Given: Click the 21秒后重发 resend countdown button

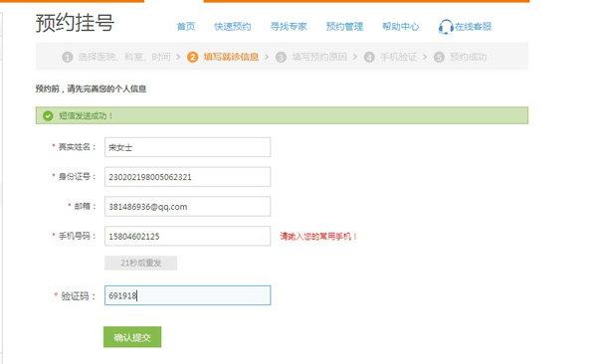Looking at the screenshot, I should point(141,263).
